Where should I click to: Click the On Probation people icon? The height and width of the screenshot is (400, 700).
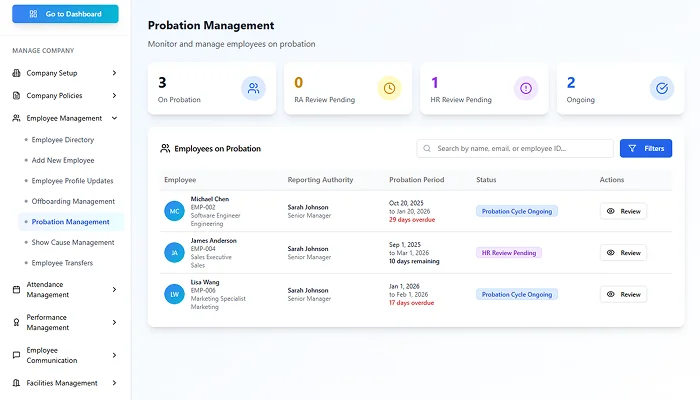click(x=253, y=89)
